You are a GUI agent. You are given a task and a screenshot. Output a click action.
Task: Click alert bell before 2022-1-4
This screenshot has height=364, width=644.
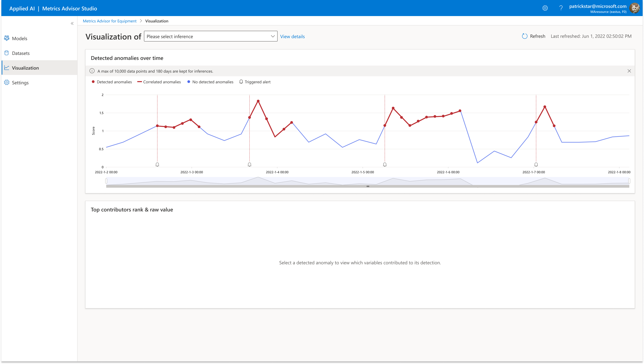(250, 164)
